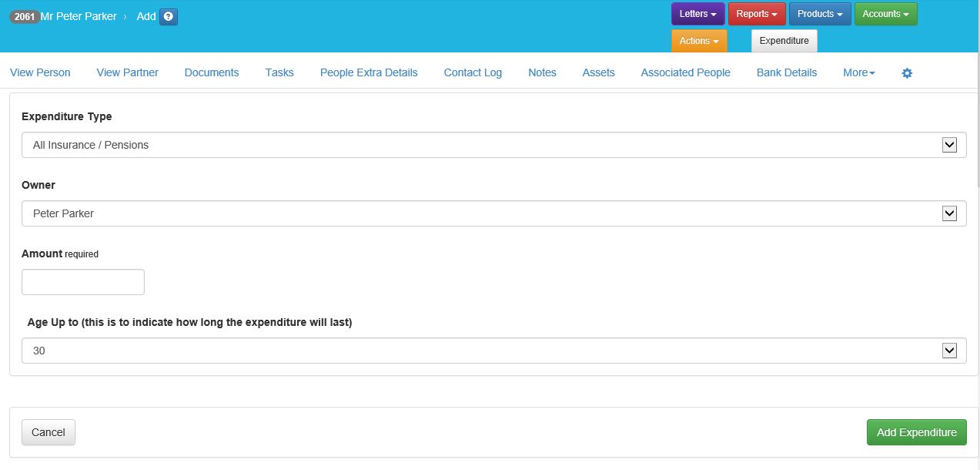
Task: Open the green Accounts menu
Action: (885, 14)
